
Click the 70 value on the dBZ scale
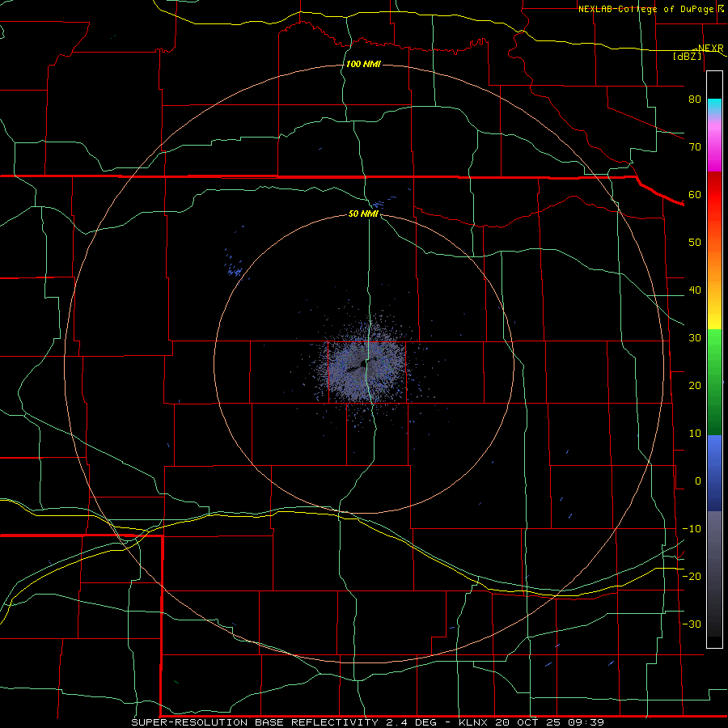pos(695,147)
